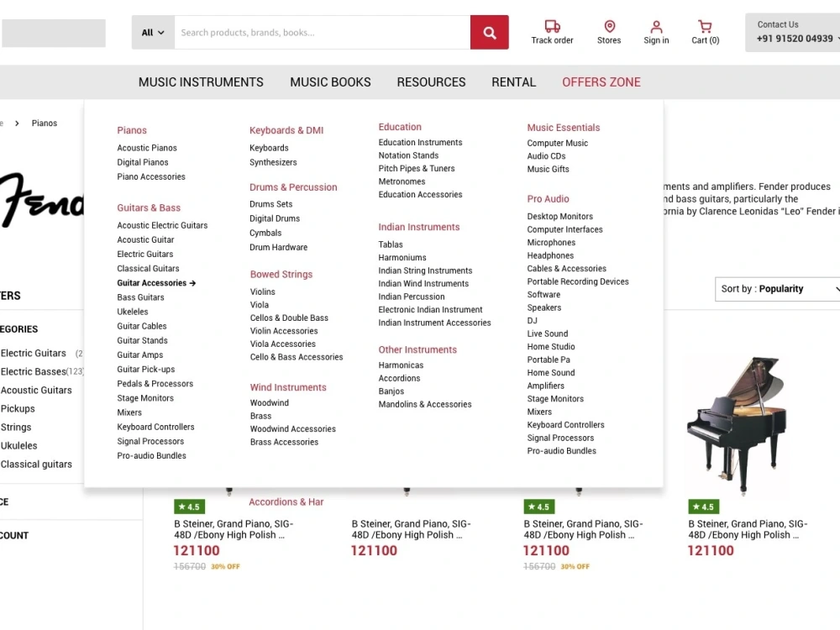
Task: Open MUSIC INSTRUMENTS menu
Action: 201,82
